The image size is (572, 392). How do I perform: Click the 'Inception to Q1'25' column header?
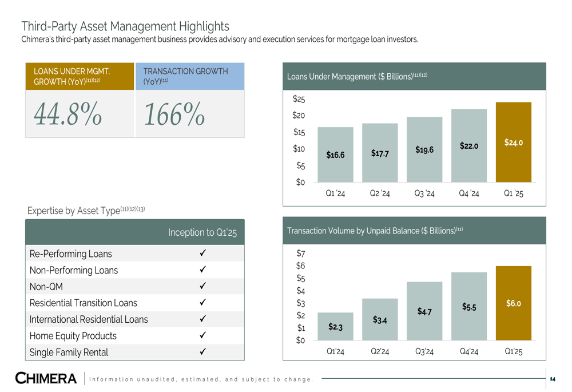pyautogui.click(x=202, y=232)
